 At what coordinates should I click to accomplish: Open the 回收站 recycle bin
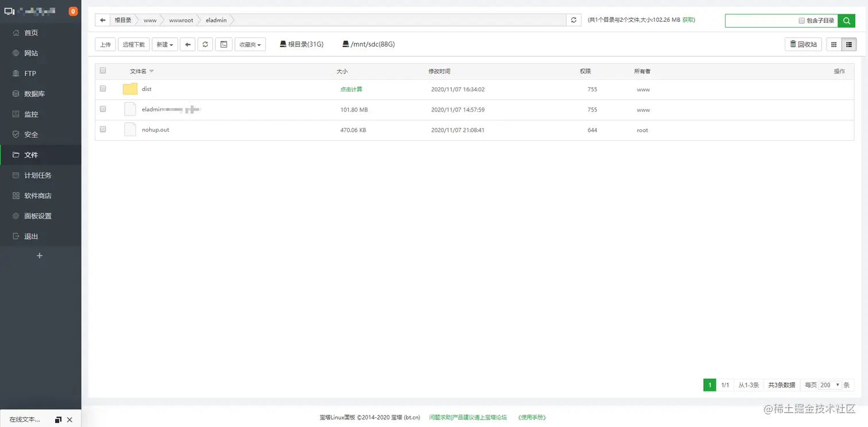[804, 44]
